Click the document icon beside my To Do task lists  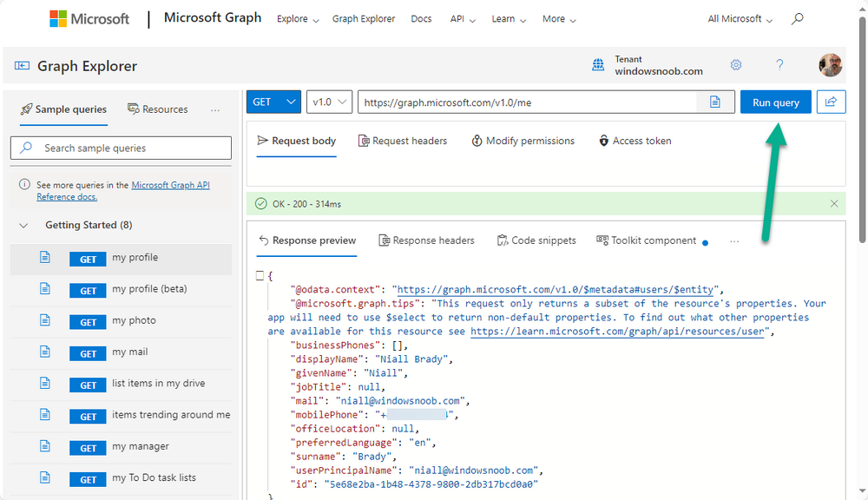click(45, 477)
